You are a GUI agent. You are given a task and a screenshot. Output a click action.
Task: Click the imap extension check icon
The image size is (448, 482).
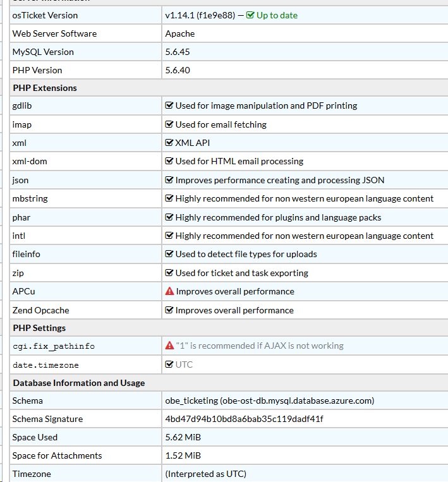[x=169, y=124]
